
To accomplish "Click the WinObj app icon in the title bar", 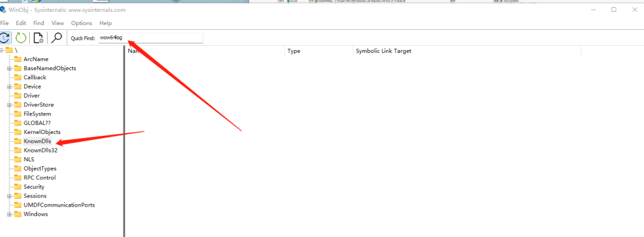I will click(x=4, y=10).
